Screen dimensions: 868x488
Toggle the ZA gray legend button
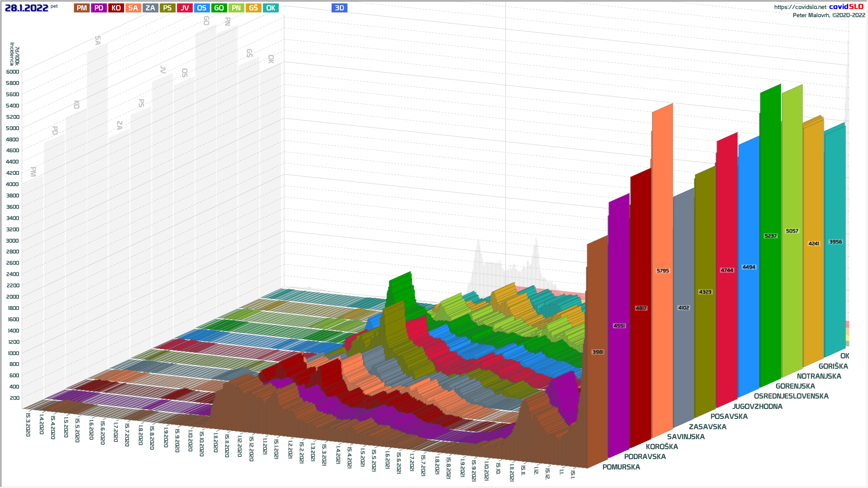tap(150, 8)
